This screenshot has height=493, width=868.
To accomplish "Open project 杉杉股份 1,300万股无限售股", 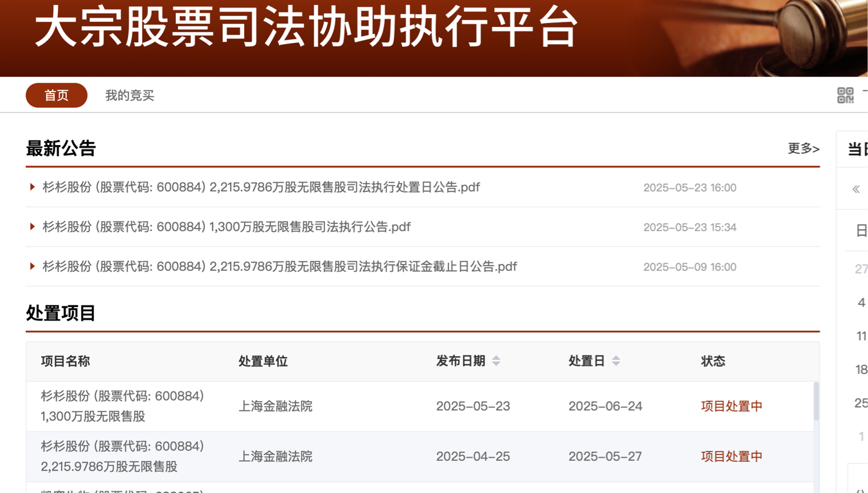I will pyautogui.click(x=123, y=406).
